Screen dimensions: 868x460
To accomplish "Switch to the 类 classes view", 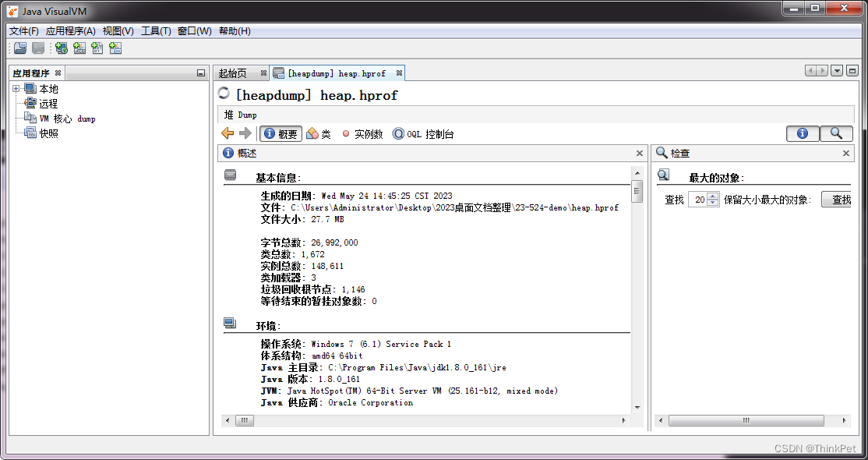I will pyautogui.click(x=319, y=133).
